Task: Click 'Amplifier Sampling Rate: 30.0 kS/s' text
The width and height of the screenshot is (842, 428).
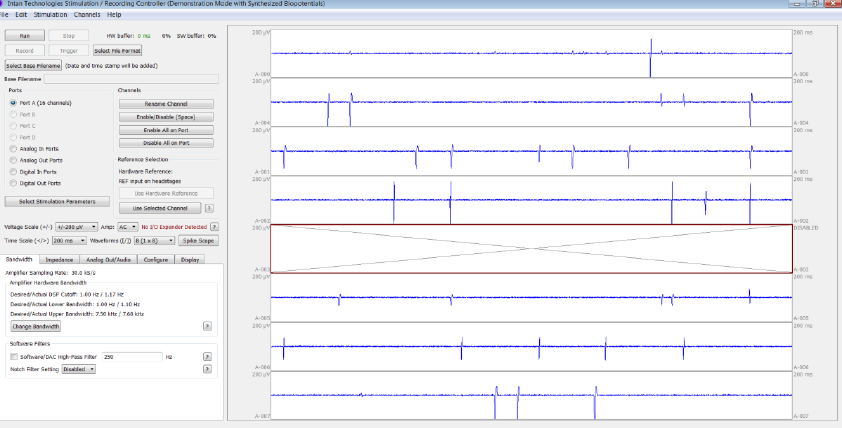Action: click(x=50, y=273)
